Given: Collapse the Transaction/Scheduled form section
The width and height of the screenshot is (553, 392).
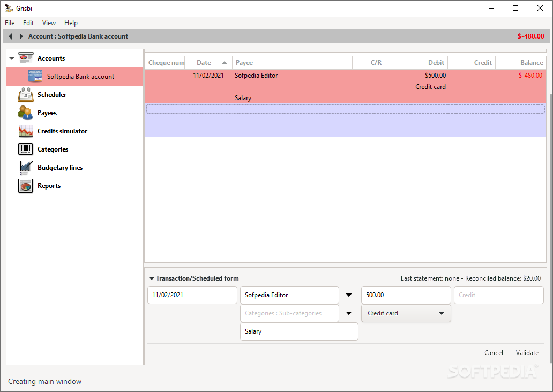Looking at the screenshot, I should click(152, 278).
